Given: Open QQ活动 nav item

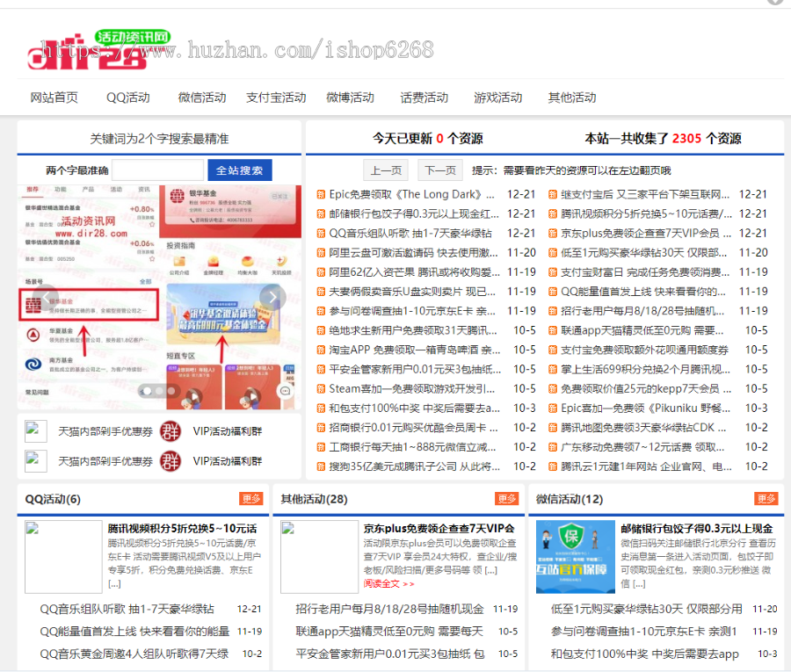Looking at the screenshot, I should [x=128, y=98].
